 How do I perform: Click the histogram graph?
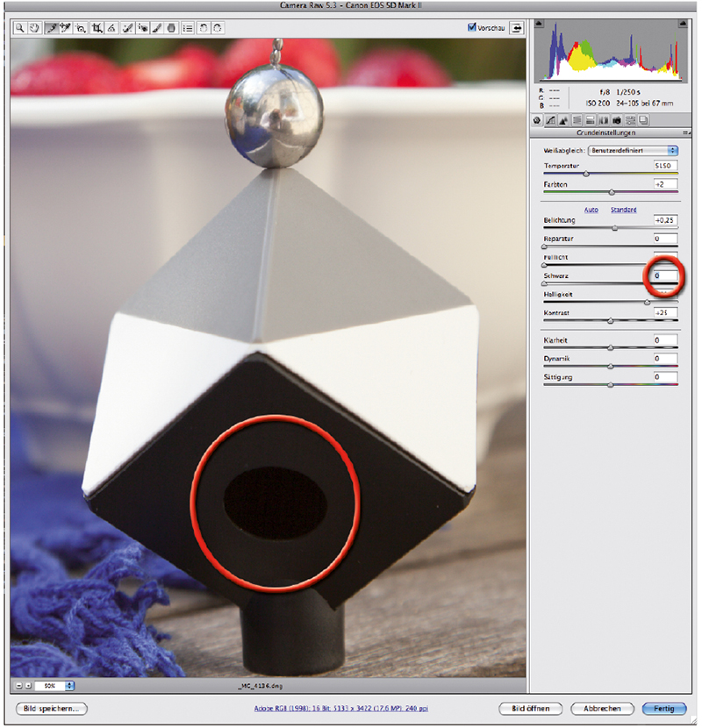[x=611, y=51]
